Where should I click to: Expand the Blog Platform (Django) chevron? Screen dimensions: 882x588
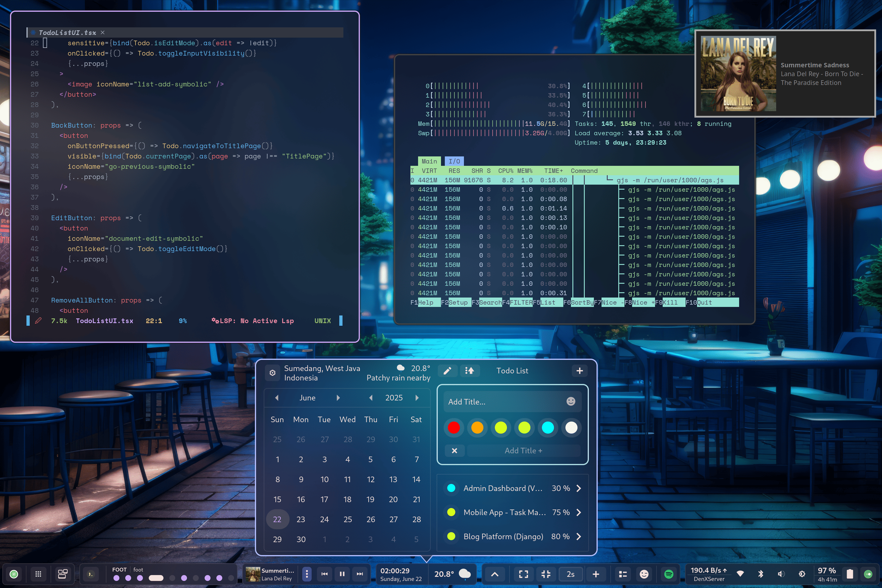[579, 536]
